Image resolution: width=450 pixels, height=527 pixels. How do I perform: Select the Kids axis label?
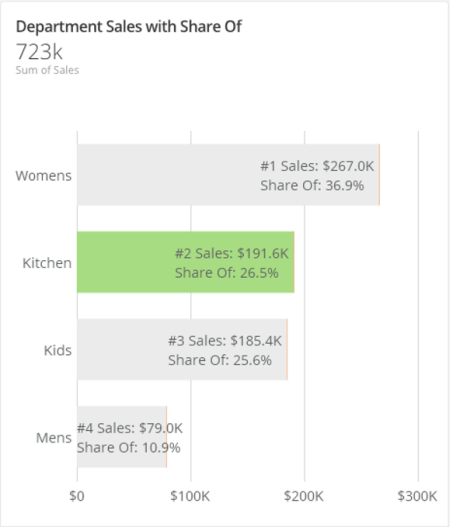58,351
